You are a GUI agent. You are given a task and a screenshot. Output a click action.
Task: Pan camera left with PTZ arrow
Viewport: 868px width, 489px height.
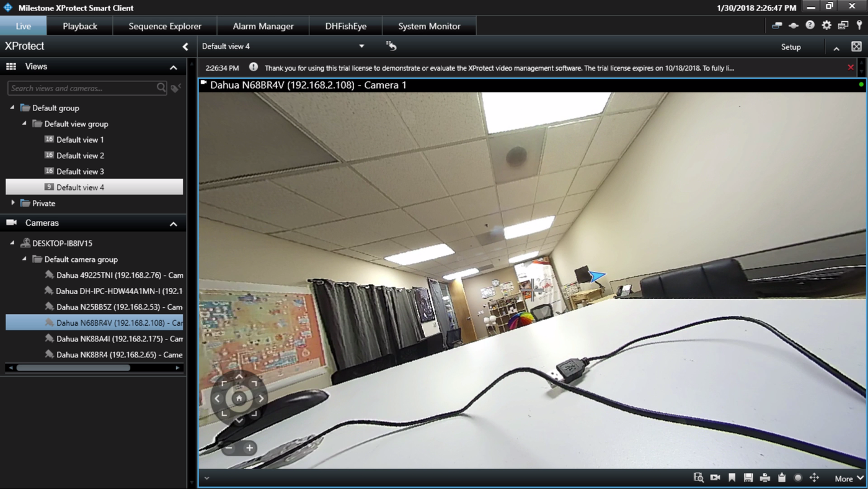coord(218,398)
